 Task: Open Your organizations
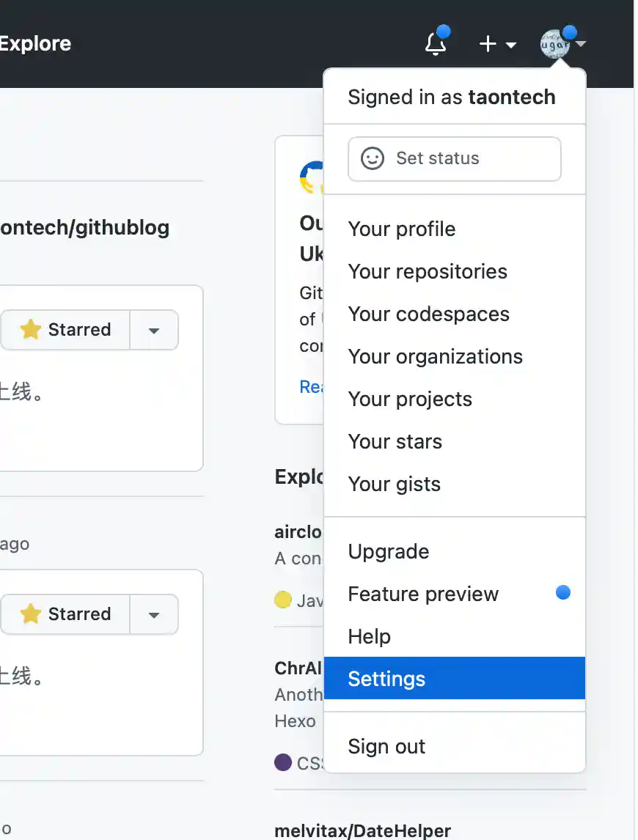tap(435, 357)
